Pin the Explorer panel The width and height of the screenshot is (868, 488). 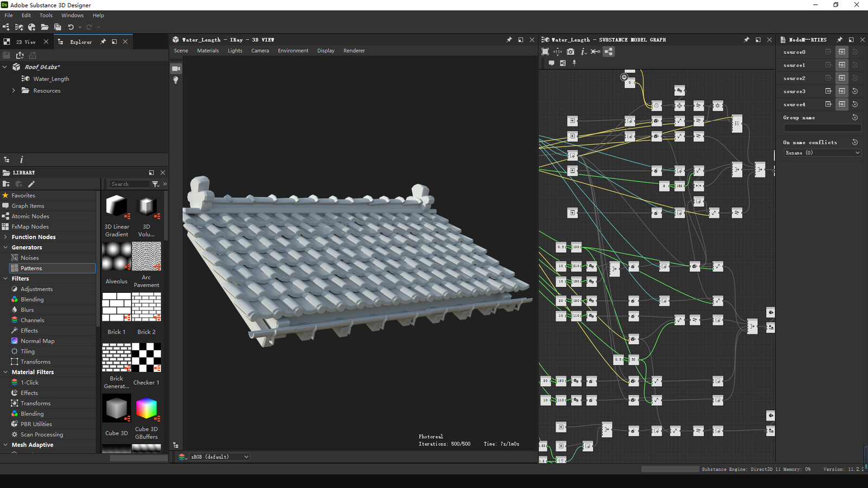pyautogui.click(x=103, y=42)
